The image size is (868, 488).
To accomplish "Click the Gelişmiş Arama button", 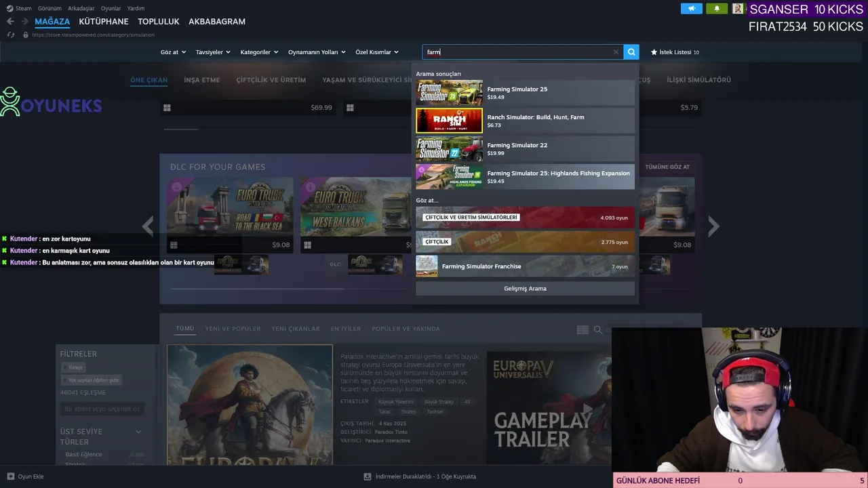I will click(x=526, y=289).
